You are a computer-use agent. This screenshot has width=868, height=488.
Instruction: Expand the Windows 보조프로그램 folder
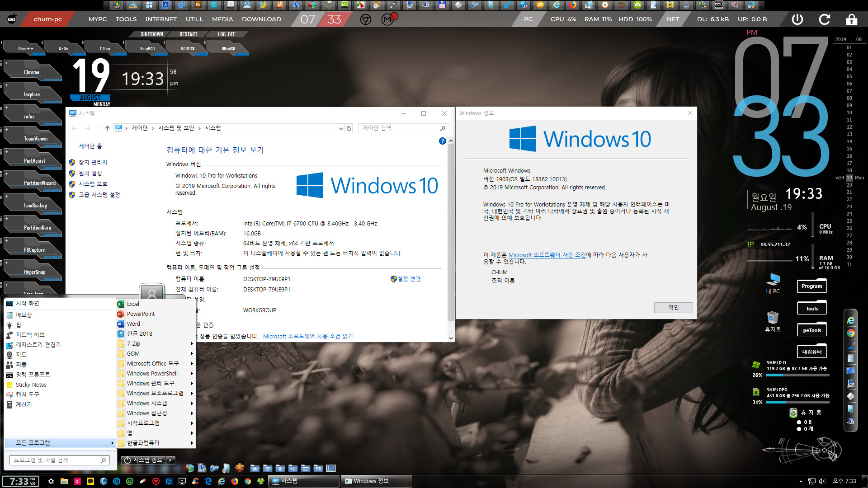tap(156, 394)
